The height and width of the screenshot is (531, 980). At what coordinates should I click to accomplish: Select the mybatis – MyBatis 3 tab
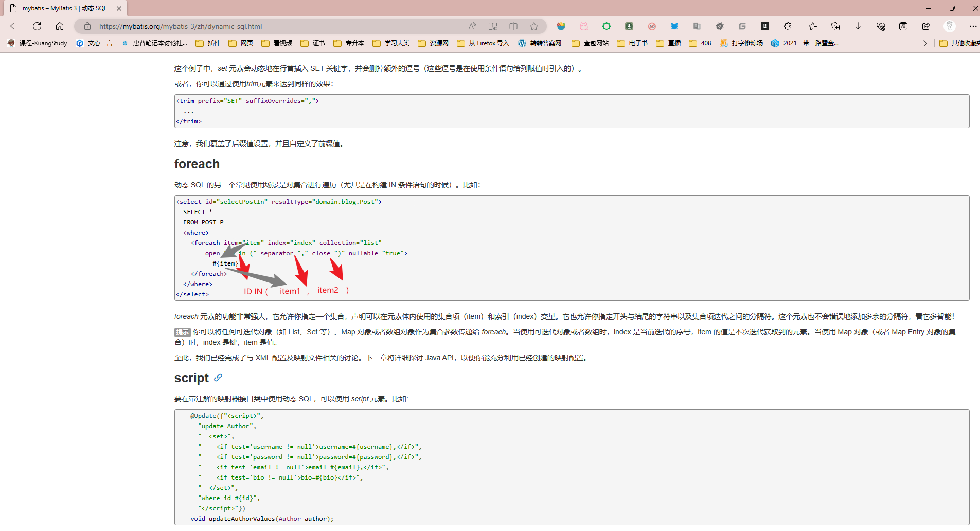tap(65, 8)
